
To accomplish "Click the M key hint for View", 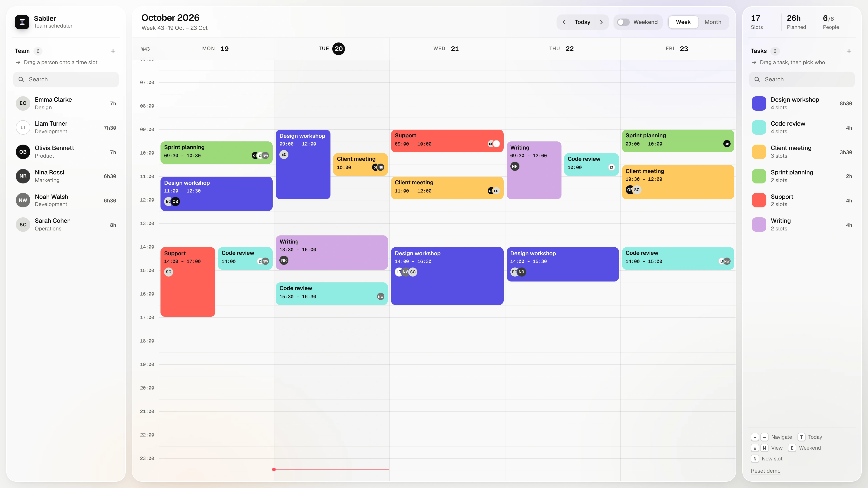I will pyautogui.click(x=764, y=448).
